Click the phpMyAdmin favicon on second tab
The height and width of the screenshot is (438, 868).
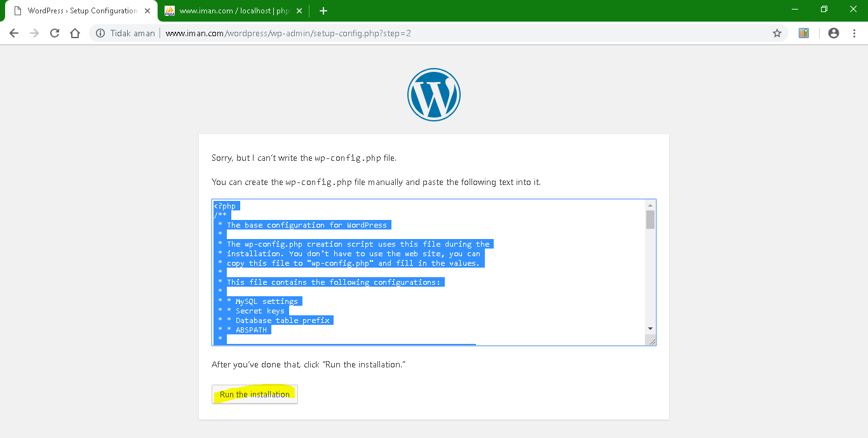pyautogui.click(x=169, y=11)
